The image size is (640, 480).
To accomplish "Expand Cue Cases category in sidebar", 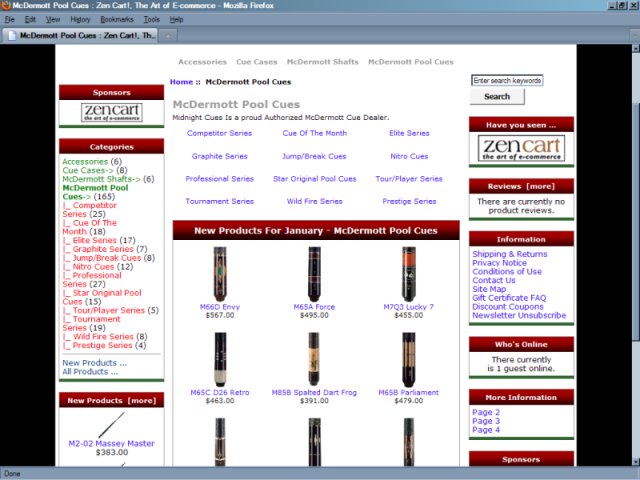I will [x=88, y=170].
